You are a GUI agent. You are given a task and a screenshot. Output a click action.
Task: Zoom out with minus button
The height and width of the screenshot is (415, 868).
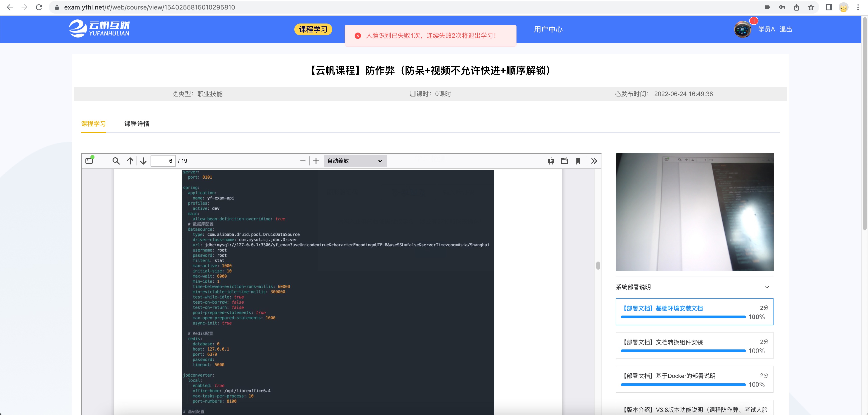(303, 161)
